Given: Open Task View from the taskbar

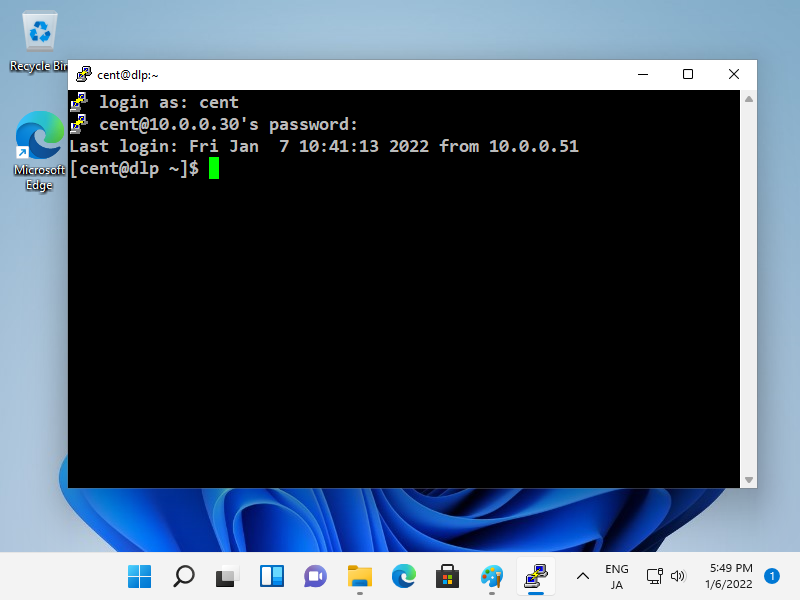Looking at the screenshot, I should point(228,576).
